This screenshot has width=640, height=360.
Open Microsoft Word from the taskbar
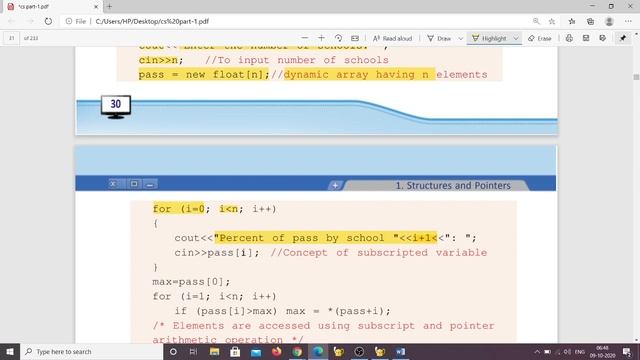(400, 351)
